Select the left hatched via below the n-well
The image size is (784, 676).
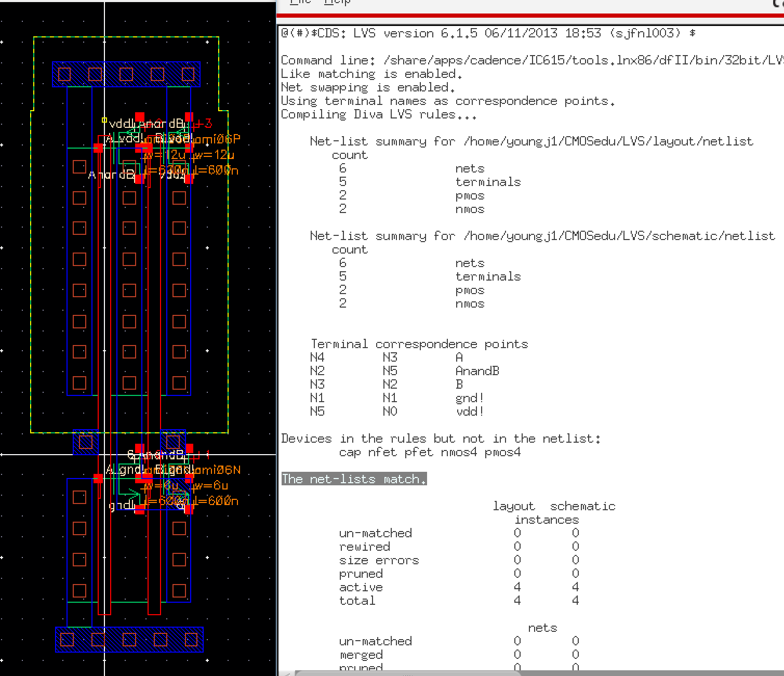[85, 442]
